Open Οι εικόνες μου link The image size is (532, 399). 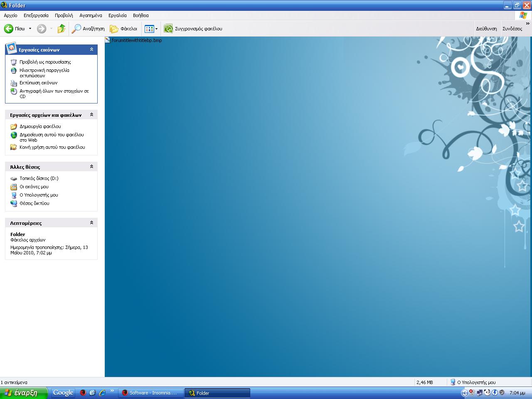[x=34, y=187]
